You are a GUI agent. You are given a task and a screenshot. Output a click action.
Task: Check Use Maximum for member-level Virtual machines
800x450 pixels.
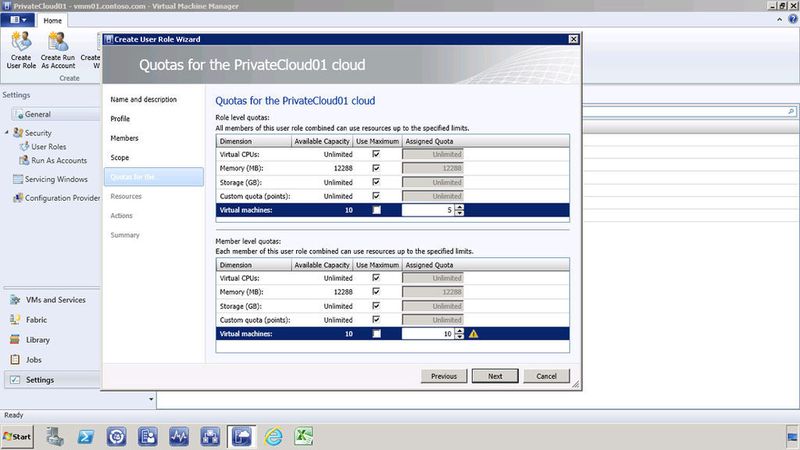(377, 334)
